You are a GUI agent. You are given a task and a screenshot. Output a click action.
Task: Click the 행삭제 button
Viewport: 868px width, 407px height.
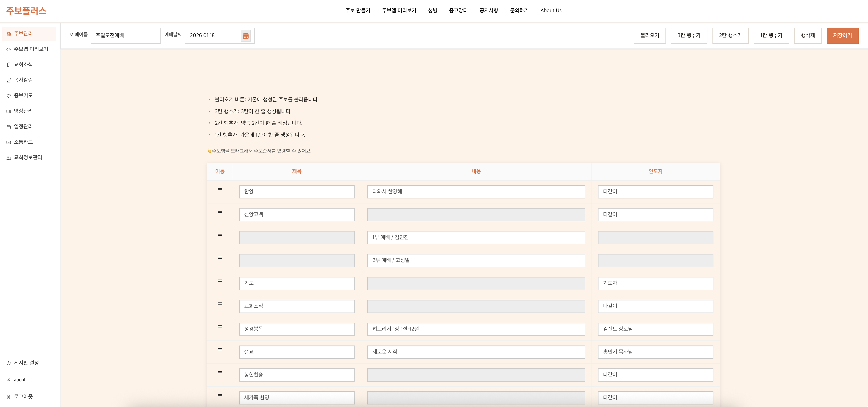tap(807, 36)
